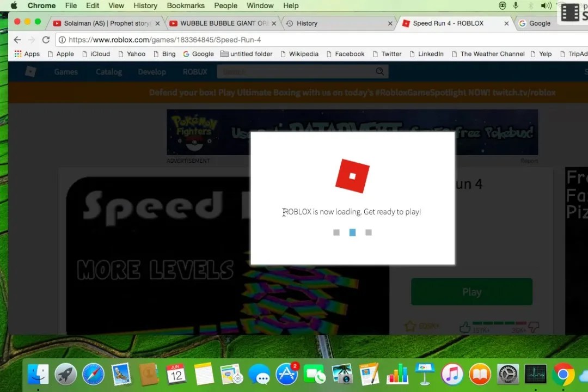Click the Speed Run 4 game thumbnail

point(228,255)
